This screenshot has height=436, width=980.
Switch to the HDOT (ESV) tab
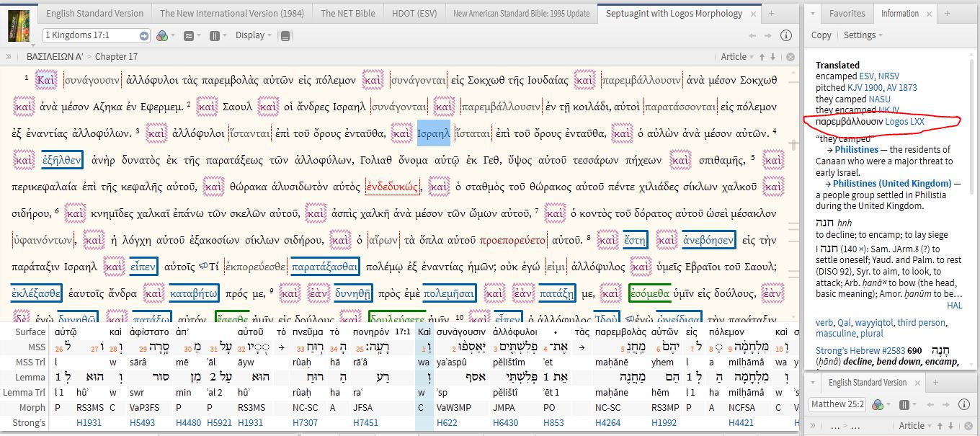[x=414, y=13]
